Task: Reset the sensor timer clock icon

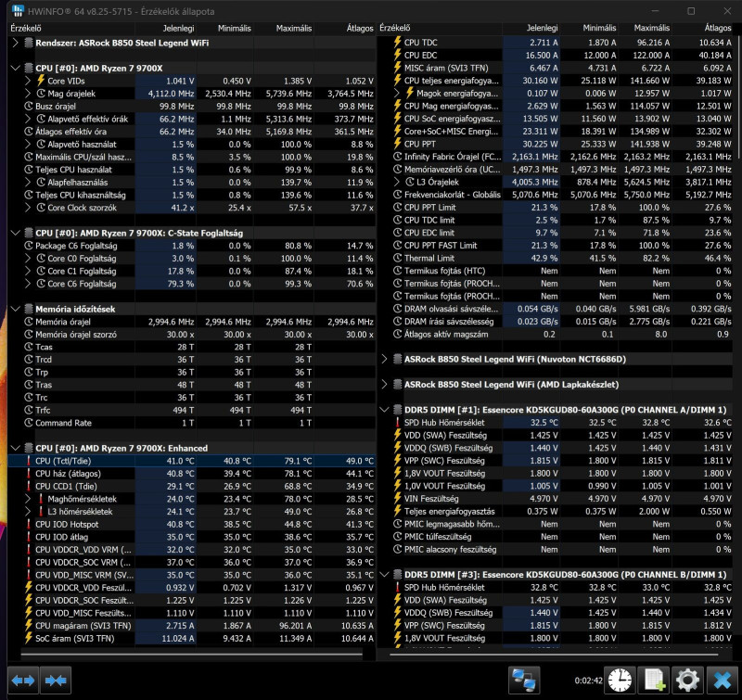Action: coord(620,681)
